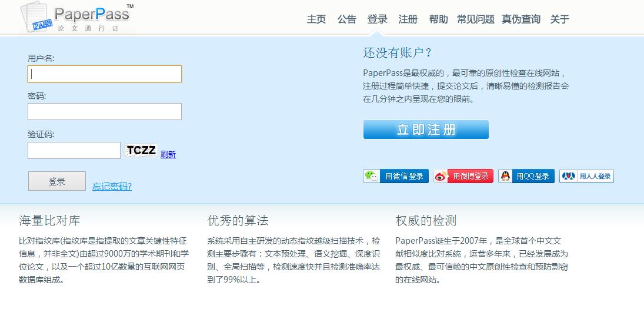Image resolution: width=644 pixels, height=312 pixels.
Task: Log in with 用人人登录 button
Action: [x=586, y=176]
